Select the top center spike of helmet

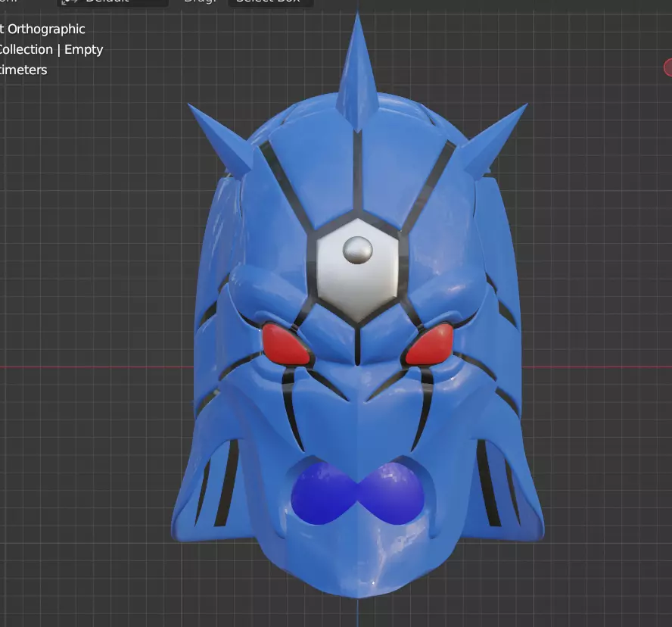(x=357, y=70)
